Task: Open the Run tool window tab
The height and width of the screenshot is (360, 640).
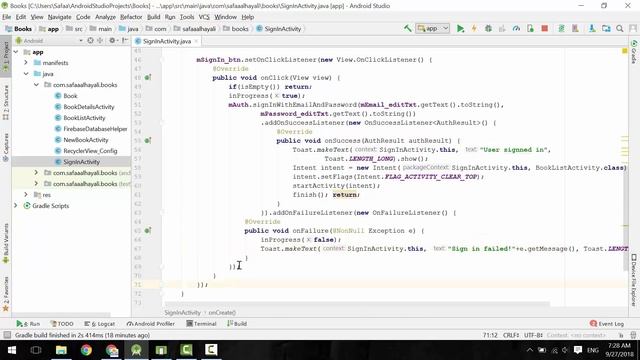Action: pos(28,324)
